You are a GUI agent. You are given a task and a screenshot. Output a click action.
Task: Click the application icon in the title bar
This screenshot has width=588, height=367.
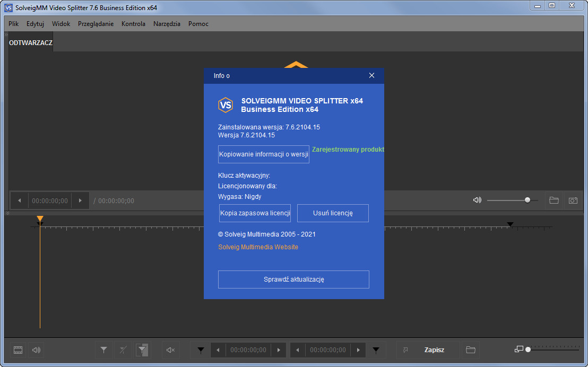click(8, 7)
